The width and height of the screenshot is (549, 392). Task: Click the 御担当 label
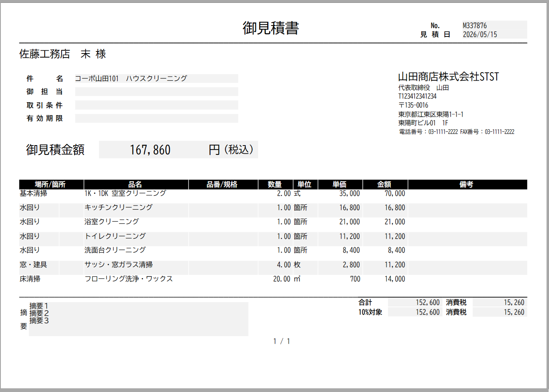point(45,92)
